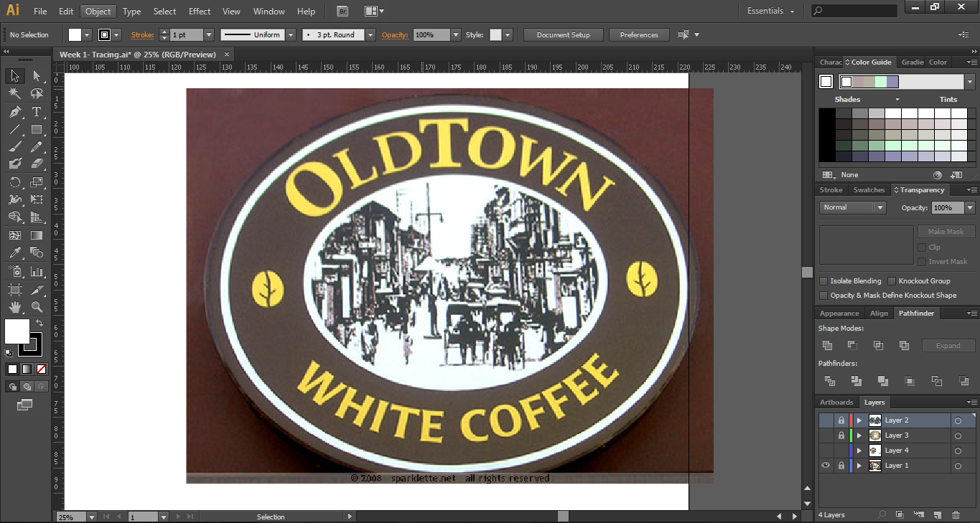
Task: Open Adobe Bridge with Br button
Action: 342,11
